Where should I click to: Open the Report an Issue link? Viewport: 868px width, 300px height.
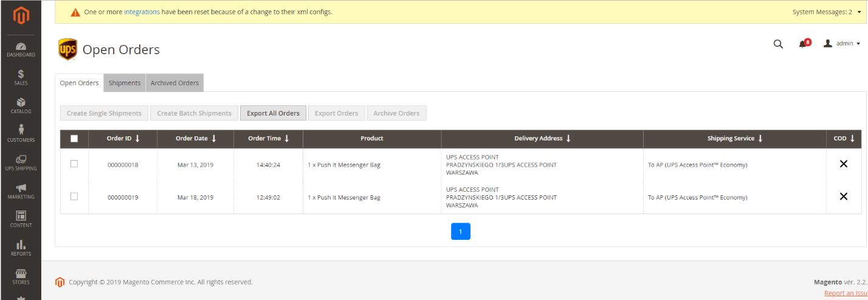point(846,293)
